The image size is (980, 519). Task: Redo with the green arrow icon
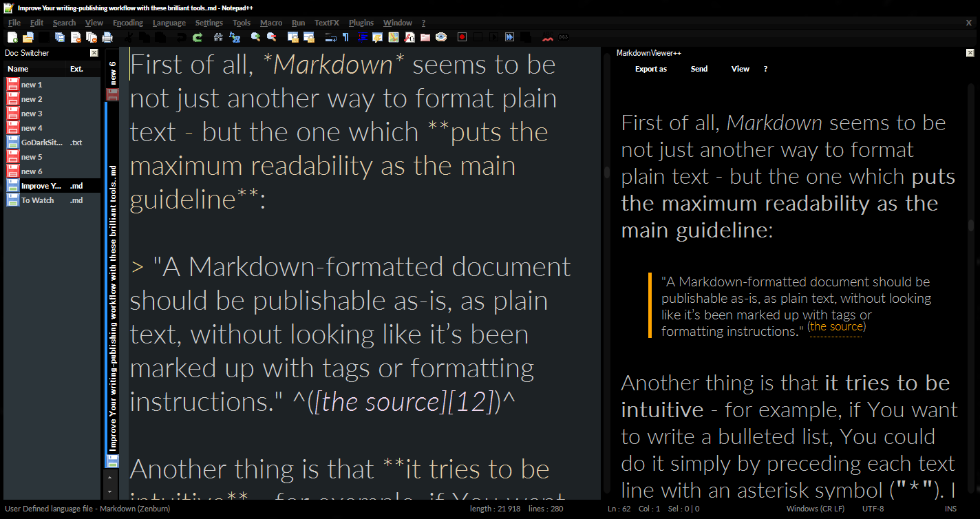point(197,36)
